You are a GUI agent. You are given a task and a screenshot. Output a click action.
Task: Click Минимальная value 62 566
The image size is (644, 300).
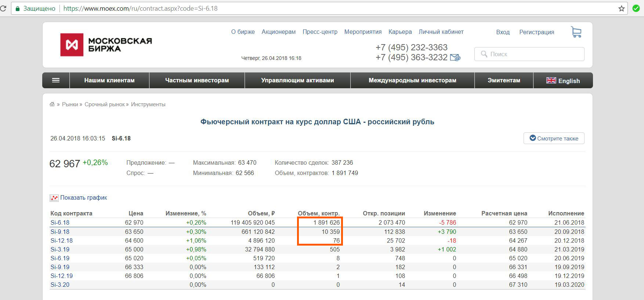(x=245, y=173)
